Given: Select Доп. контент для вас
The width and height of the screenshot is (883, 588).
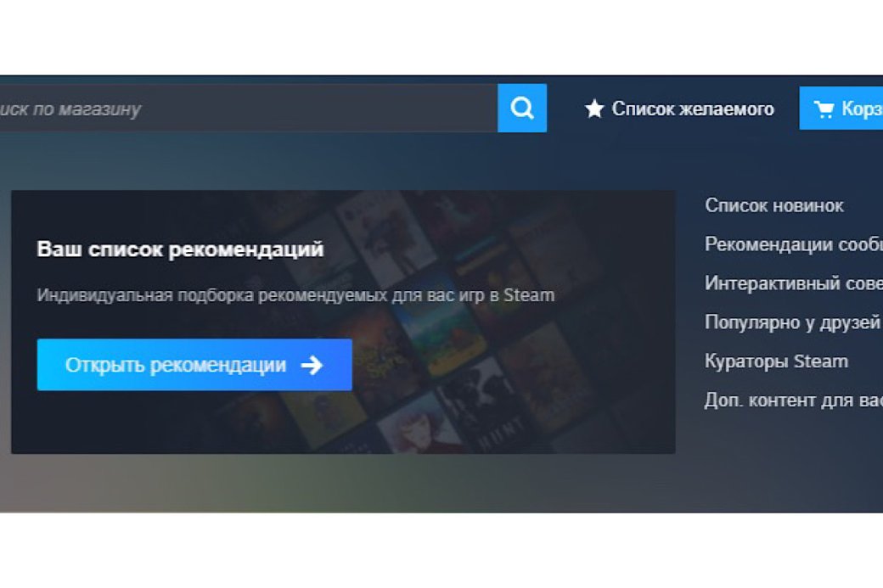Looking at the screenshot, I should click(793, 400).
